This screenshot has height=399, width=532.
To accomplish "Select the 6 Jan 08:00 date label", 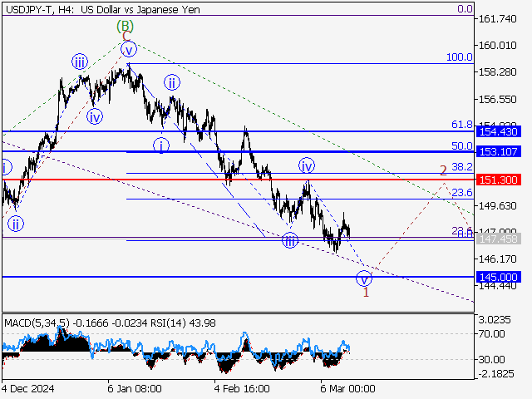I will click(x=135, y=388).
